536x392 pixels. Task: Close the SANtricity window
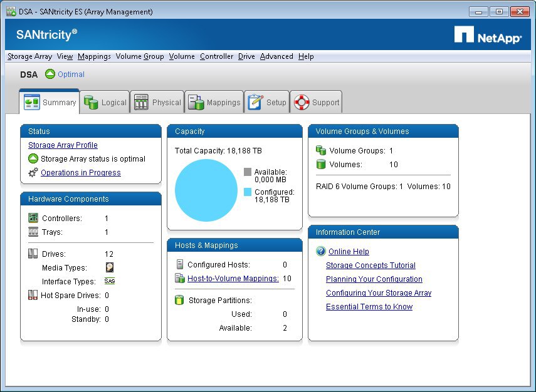pyautogui.click(x=520, y=12)
